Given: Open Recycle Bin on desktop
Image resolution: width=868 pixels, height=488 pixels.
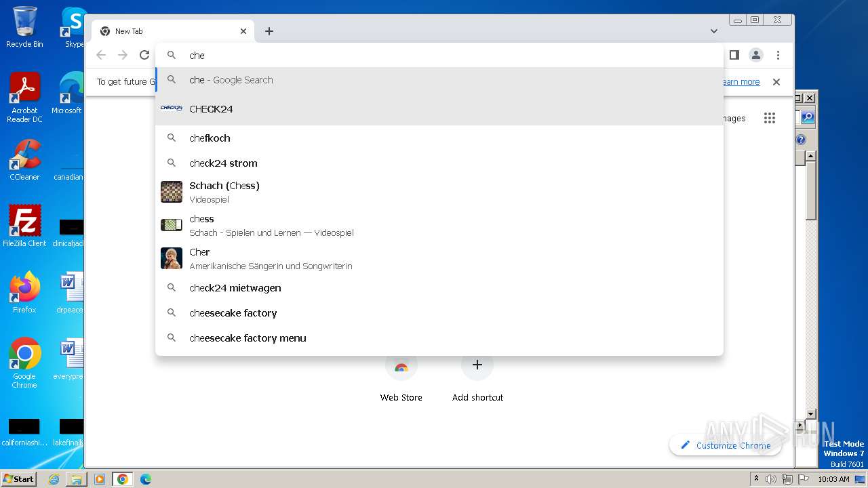Looking at the screenshot, I should pyautogui.click(x=24, y=27).
